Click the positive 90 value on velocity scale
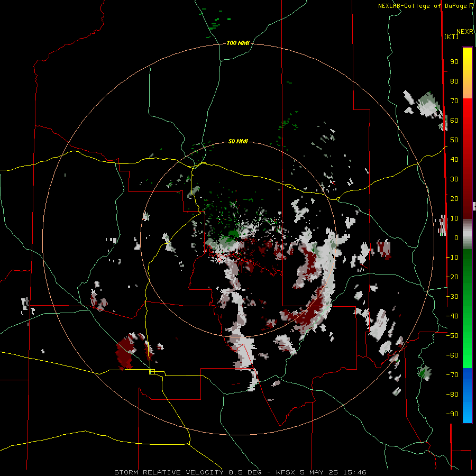The image size is (476, 476). click(x=454, y=62)
